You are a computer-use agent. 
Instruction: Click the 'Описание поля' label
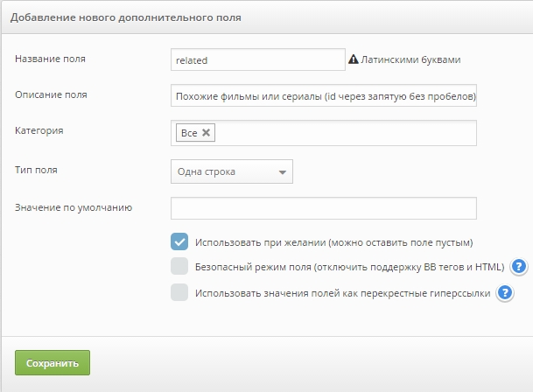51,94
